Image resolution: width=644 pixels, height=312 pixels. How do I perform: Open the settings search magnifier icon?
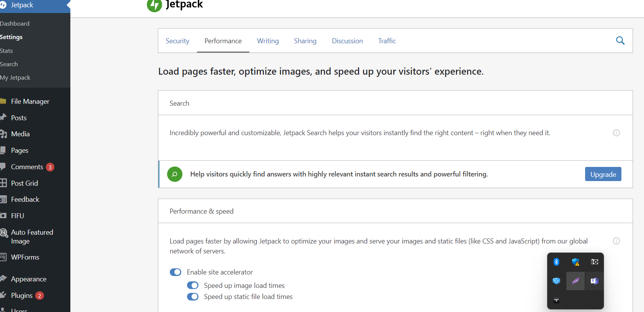(620, 41)
